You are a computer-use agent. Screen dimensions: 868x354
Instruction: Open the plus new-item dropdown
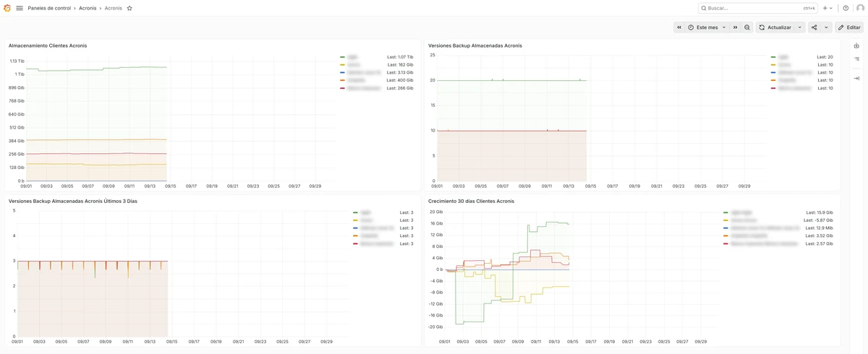coord(827,8)
